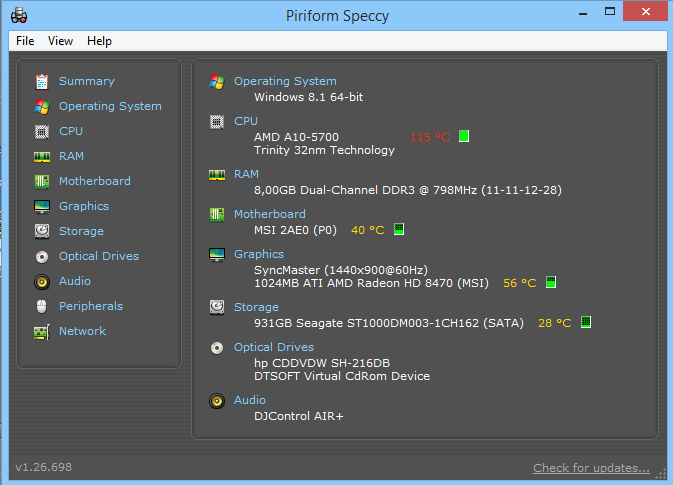Click the Network icon in sidebar
Screen dimensions: 673x485
coord(41,331)
